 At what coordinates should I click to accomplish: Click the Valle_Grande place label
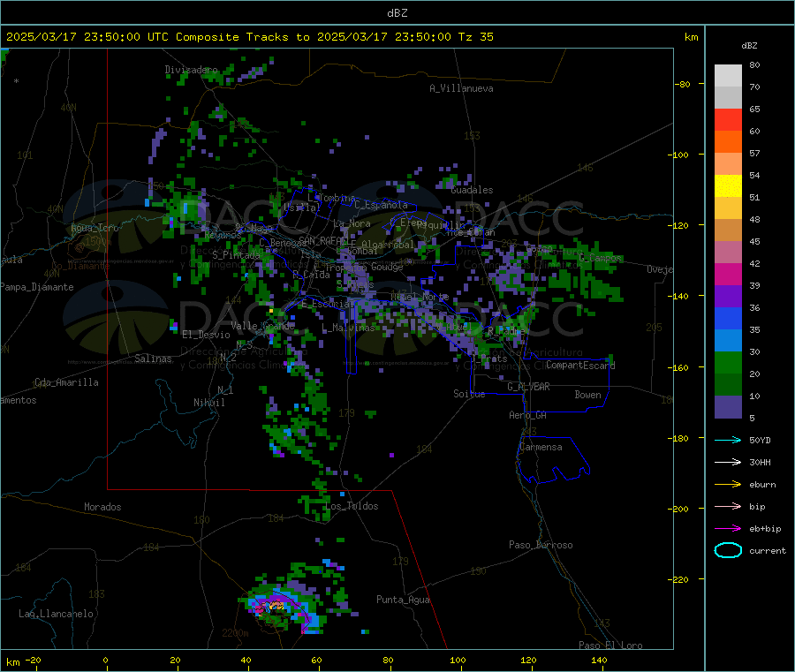pos(262,326)
